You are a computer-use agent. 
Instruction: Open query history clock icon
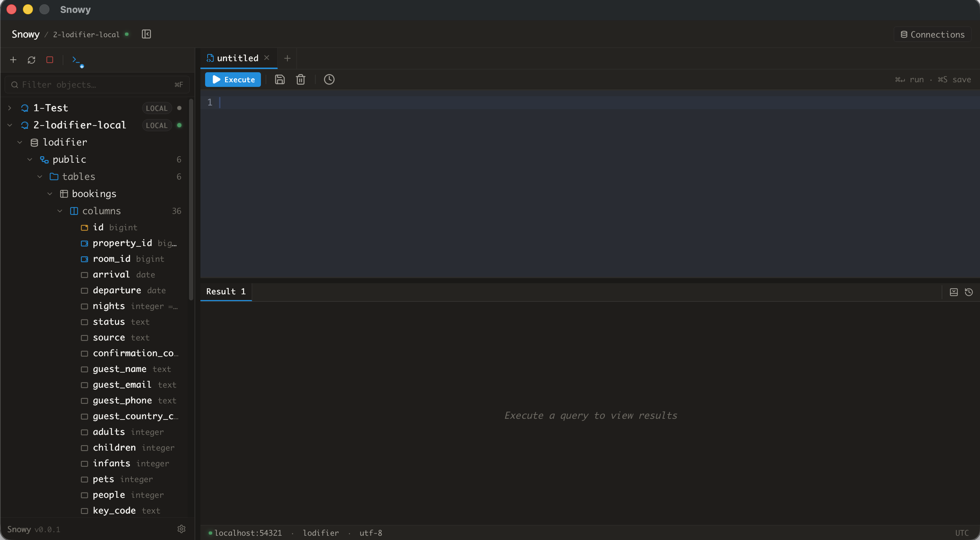click(x=329, y=79)
